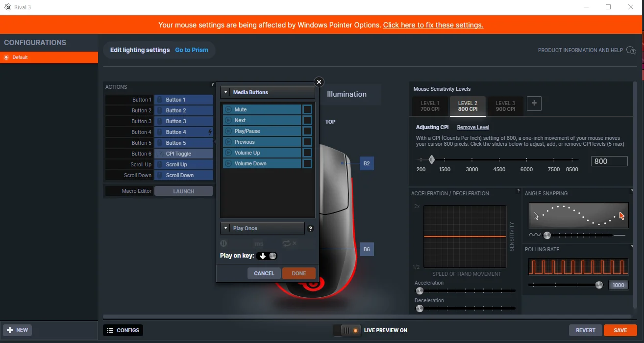The height and width of the screenshot is (343, 644).
Task: Select the Level 3 900 CPI tab
Action: pos(505,106)
